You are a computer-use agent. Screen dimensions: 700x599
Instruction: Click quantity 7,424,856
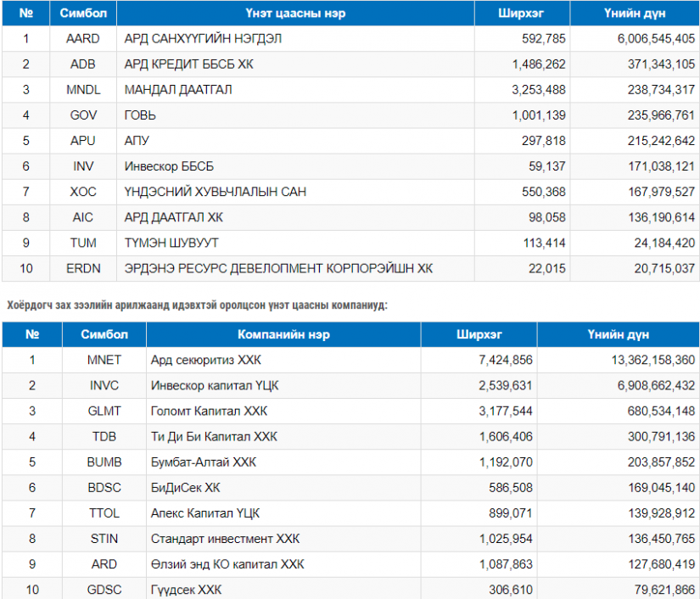click(x=506, y=360)
